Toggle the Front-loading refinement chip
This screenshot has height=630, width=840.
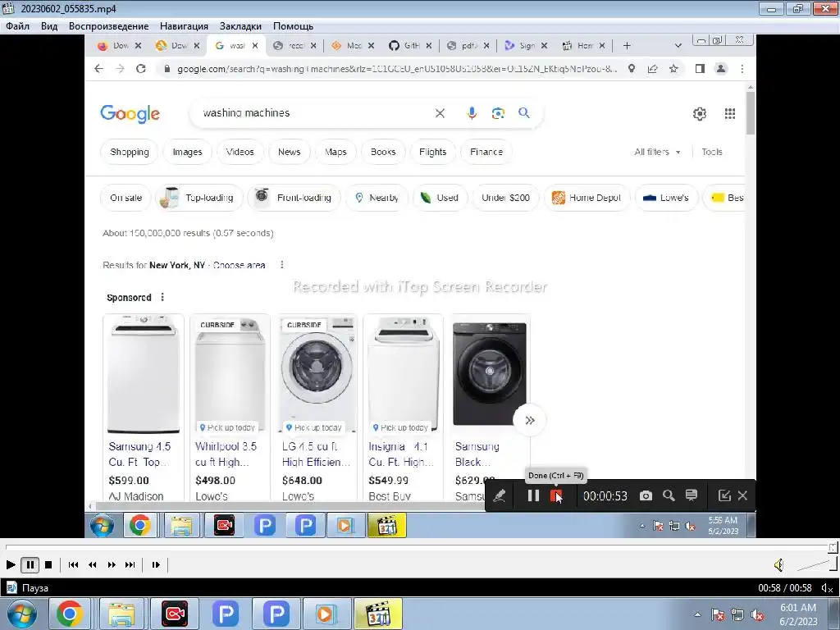pos(294,198)
